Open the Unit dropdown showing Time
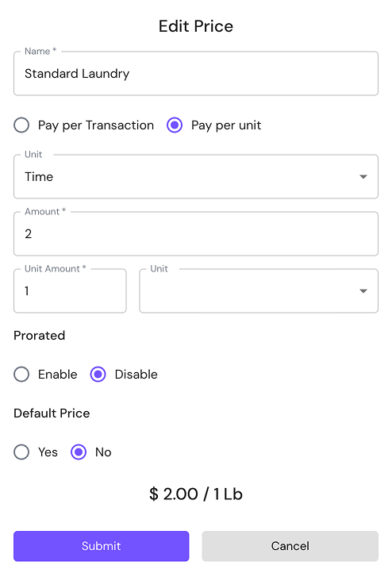Viewport: 392px width, 577px height. click(196, 177)
